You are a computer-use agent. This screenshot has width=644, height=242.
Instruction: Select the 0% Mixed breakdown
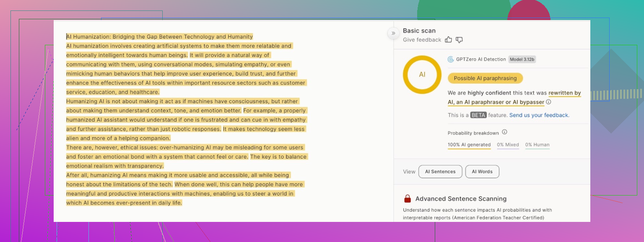click(508, 145)
